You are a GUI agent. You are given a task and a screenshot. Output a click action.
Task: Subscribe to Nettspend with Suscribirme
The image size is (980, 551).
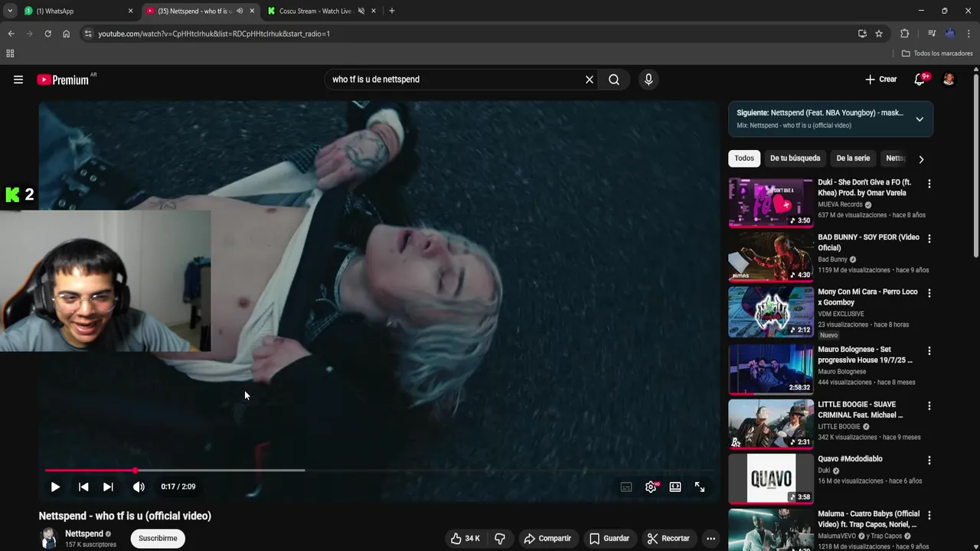[158, 539]
